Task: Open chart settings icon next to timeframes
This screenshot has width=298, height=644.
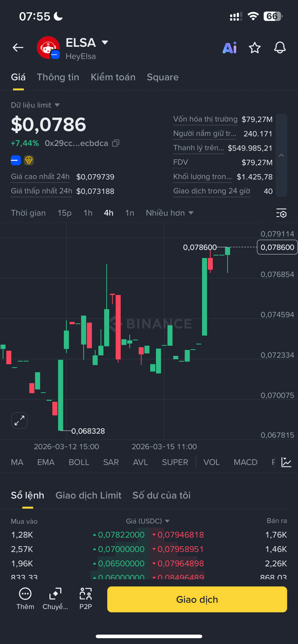Action: 281,213
